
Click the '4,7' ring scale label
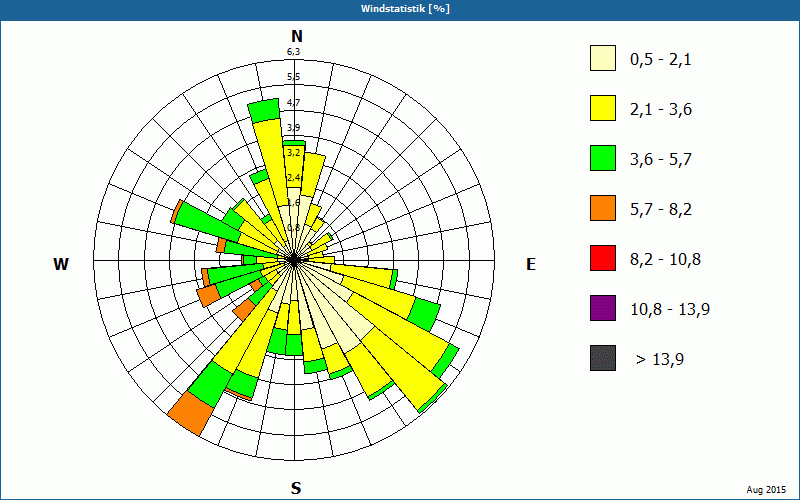293,103
